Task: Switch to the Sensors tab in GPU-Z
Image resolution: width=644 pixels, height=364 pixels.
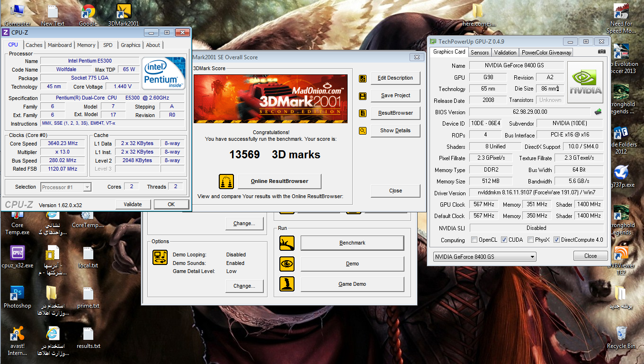Action: 480,53
